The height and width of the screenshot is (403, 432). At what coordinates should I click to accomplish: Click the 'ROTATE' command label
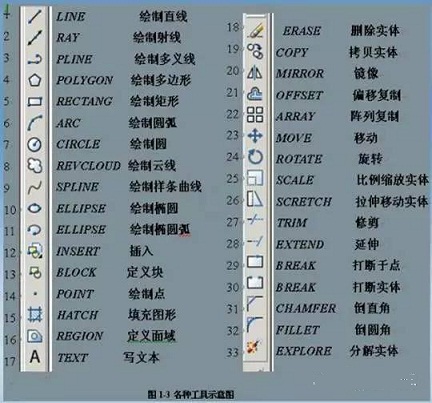pos(299,159)
